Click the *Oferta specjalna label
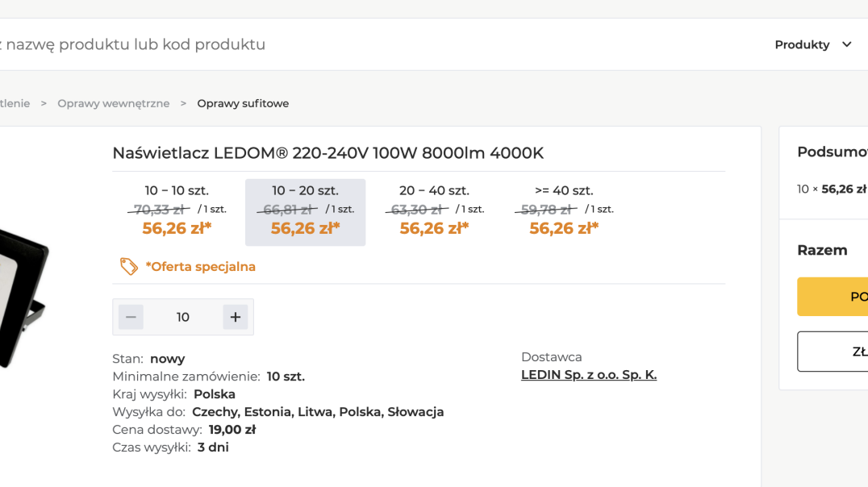The image size is (868, 487). (x=200, y=267)
